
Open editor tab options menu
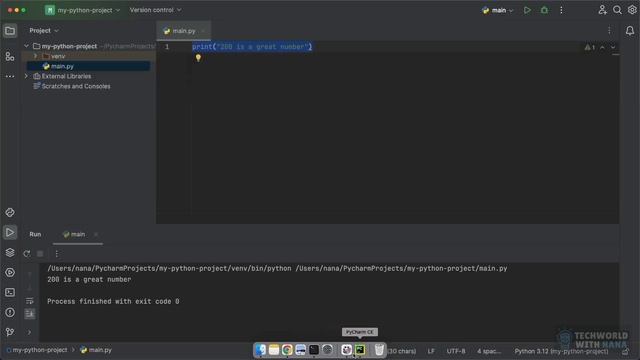[609, 31]
